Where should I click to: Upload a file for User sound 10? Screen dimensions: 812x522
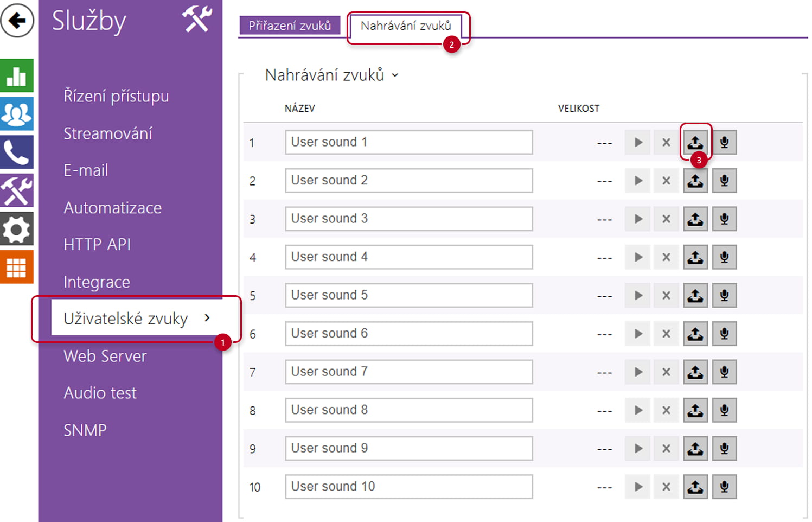(695, 487)
